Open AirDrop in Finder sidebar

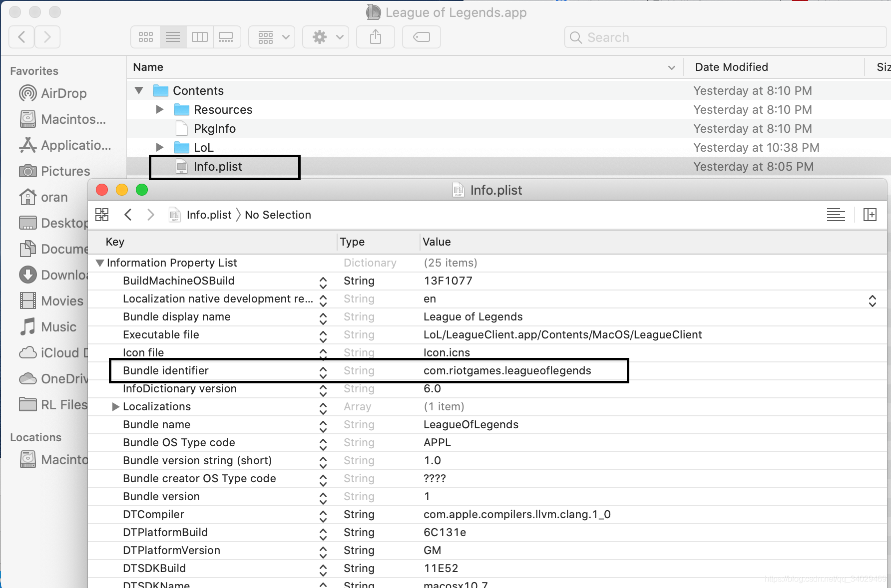[53, 93]
